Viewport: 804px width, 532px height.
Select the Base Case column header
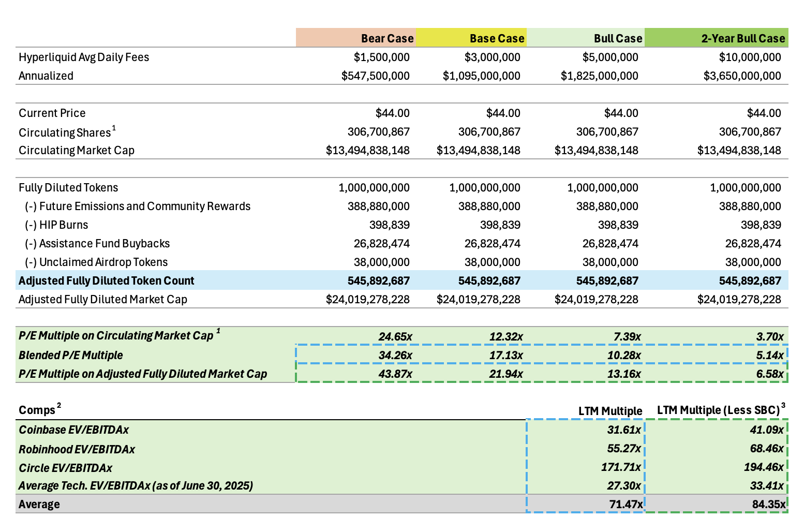[496, 38]
